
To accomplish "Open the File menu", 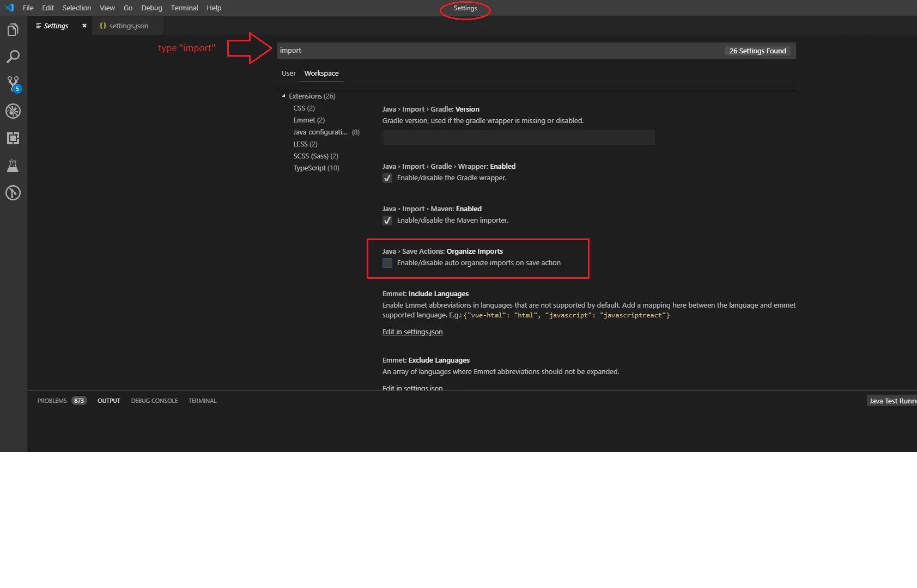I will pyautogui.click(x=28, y=8).
